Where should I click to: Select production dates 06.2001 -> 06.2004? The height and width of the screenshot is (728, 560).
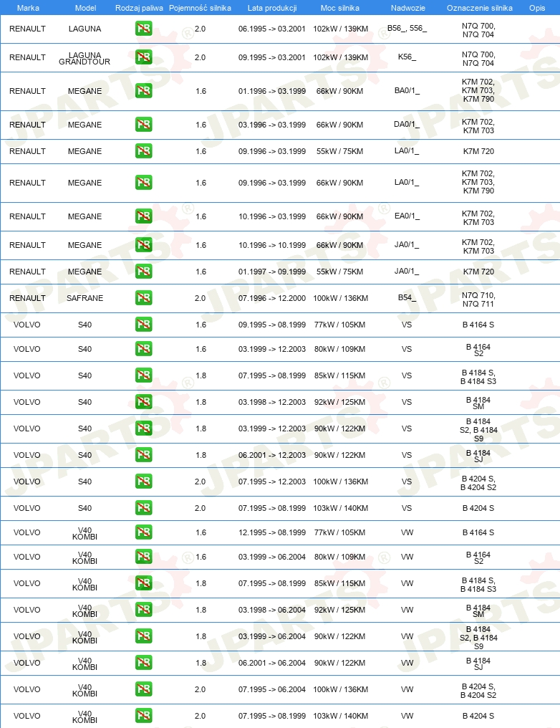[272, 663]
